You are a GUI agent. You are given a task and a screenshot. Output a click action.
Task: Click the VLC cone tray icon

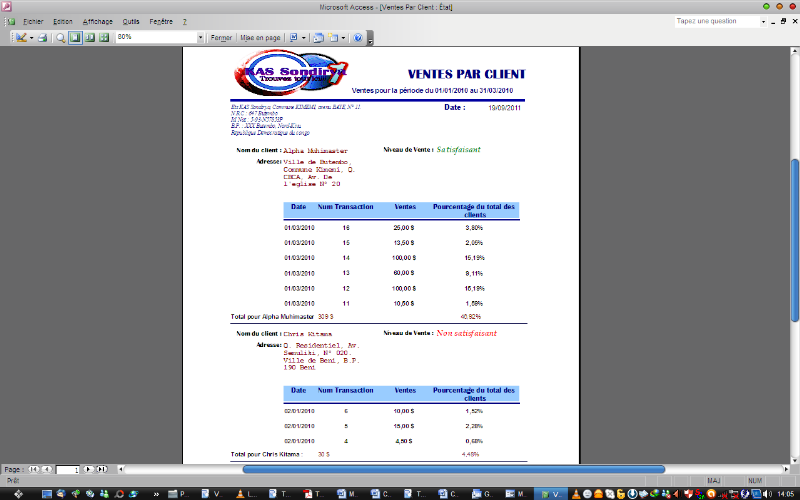575,494
